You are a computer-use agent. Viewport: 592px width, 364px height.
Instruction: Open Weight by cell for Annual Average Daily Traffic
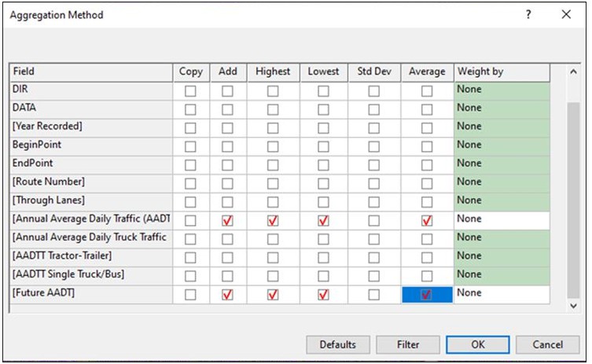pyautogui.click(x=501, y=219)
